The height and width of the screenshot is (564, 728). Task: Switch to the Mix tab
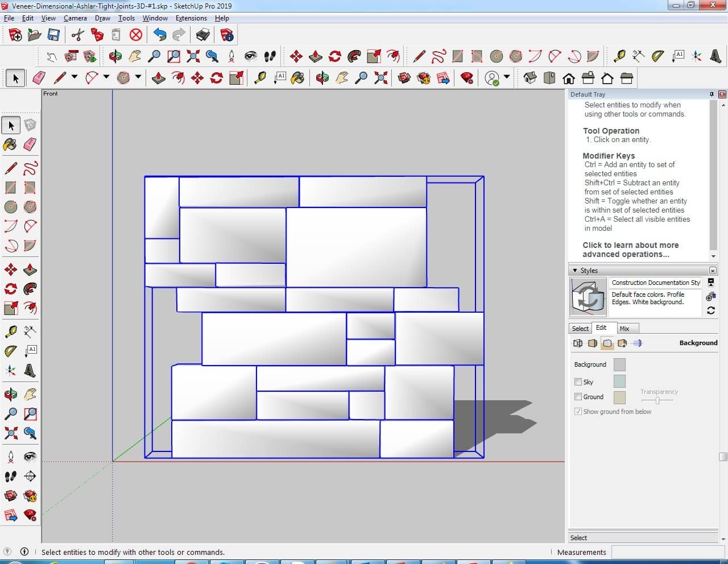click(x=624, y=329)
